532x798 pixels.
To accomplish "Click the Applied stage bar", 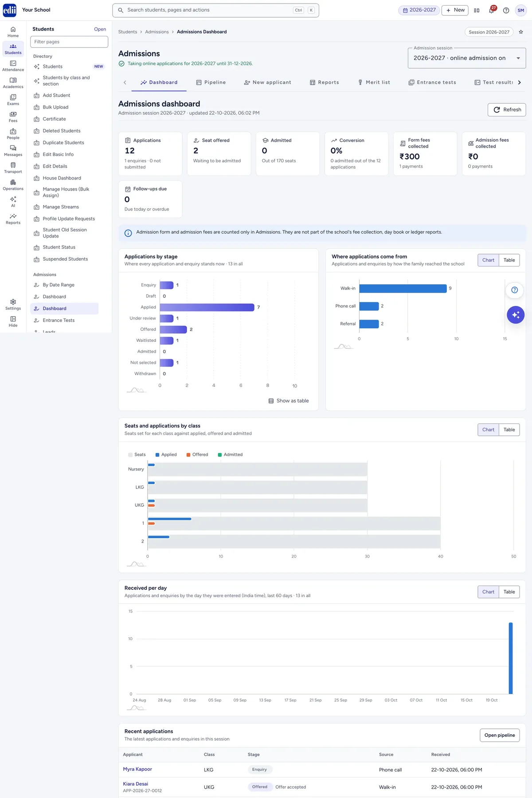I will 207,307.
